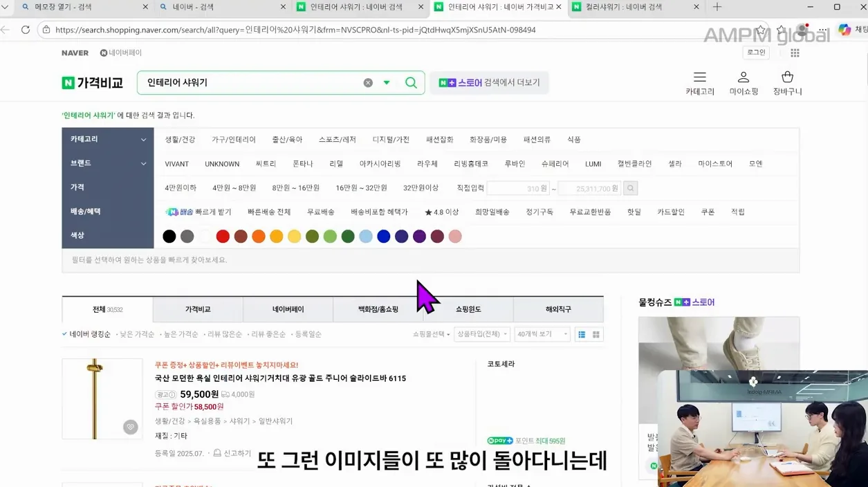Select the 가격비교 results tab

(x=198, y=309)
